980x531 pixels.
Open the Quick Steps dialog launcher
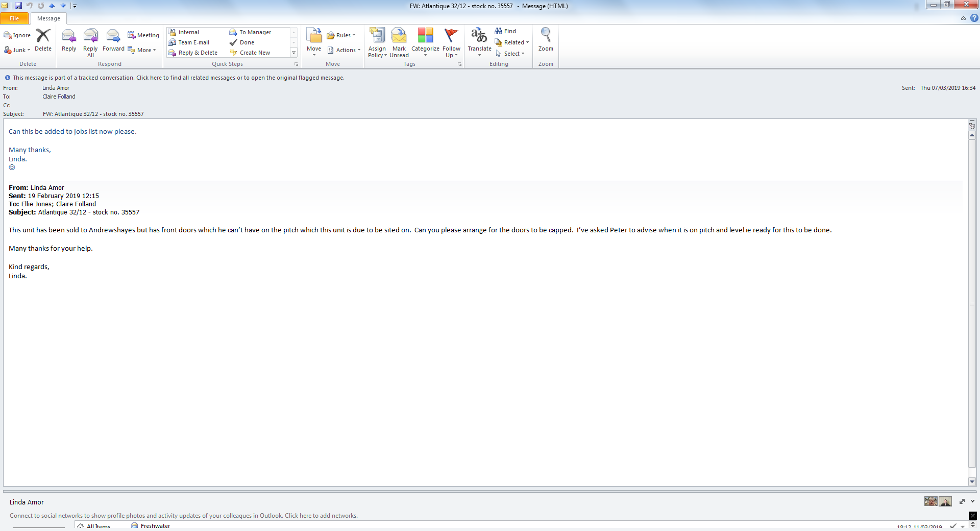(x=296, y=64)
